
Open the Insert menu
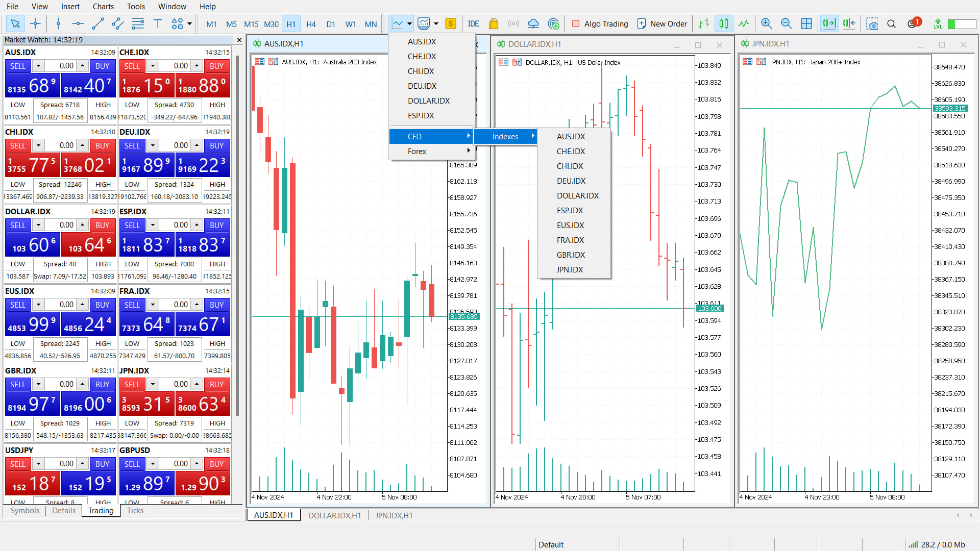tap(70, 6)
